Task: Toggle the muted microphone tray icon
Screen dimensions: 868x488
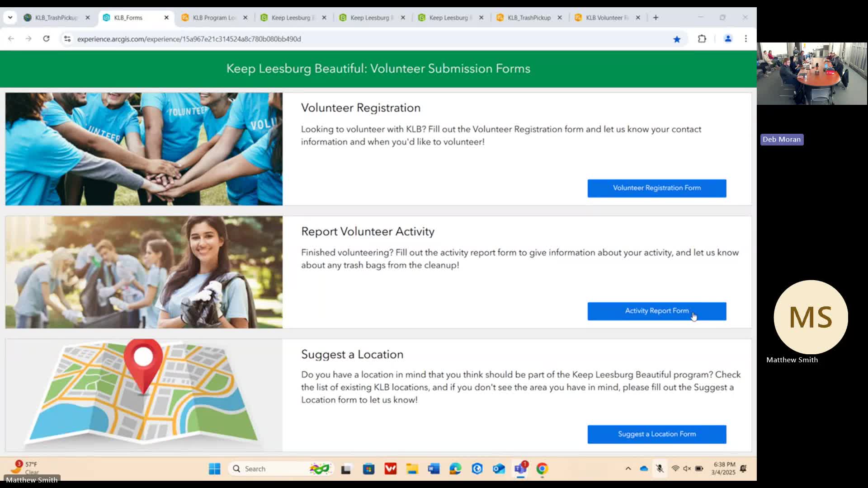Action: point(660,469)
